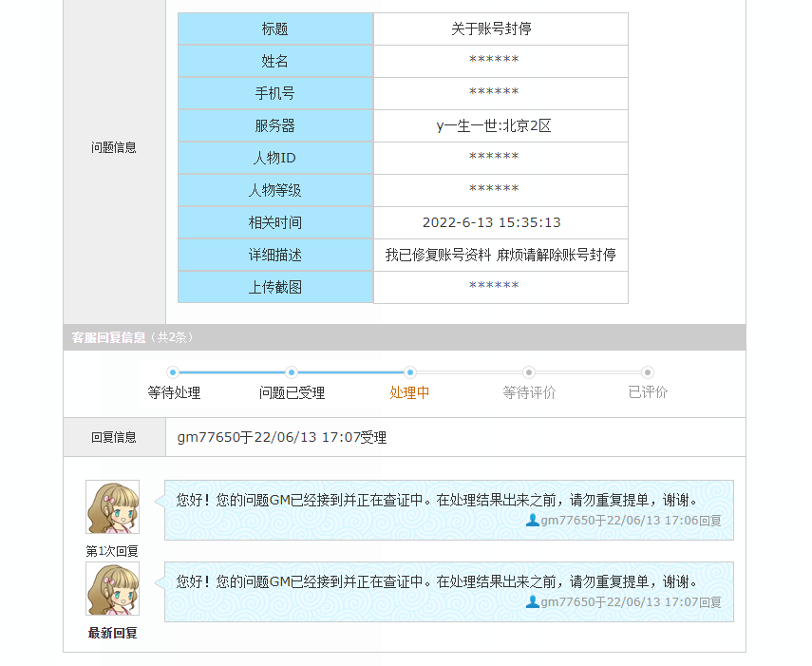Open the 上传截图 masked link value
This screenshot has height=666, width=812.
click(x=494, y=286)
